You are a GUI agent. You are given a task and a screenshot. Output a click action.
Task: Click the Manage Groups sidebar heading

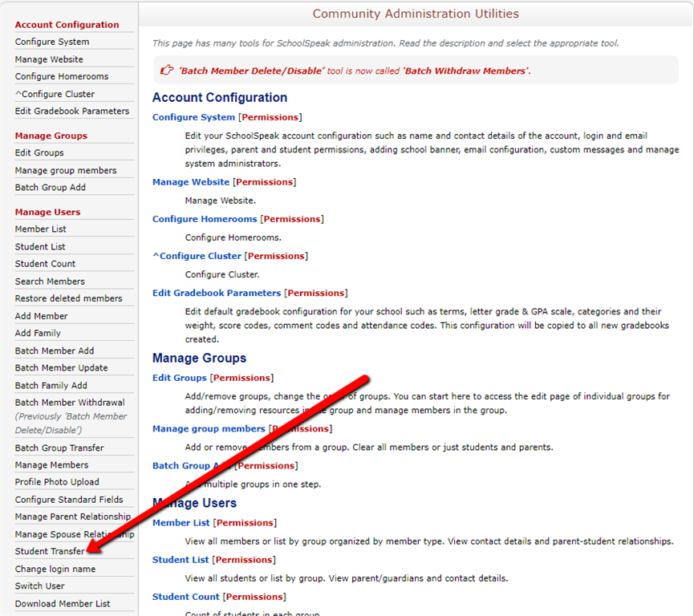click(x=51, y=136)
